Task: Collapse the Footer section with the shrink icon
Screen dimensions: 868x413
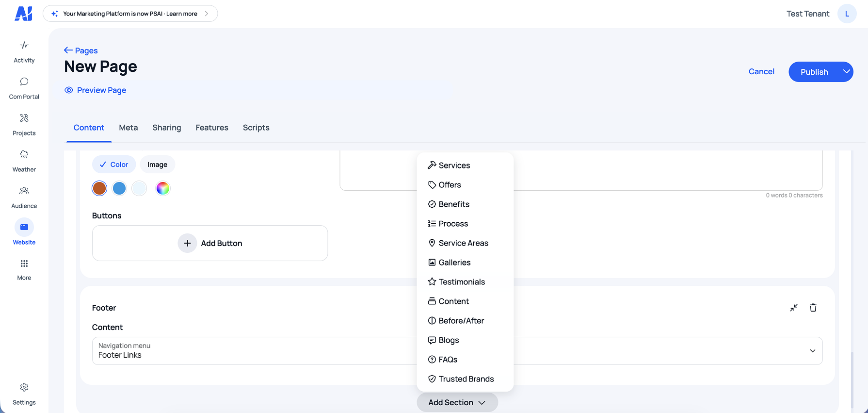Action: coord(794,308)
